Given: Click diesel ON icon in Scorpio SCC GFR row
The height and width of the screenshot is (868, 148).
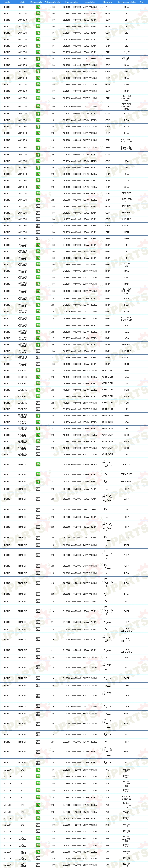Looking at the screenshot, I should (38, 403).
